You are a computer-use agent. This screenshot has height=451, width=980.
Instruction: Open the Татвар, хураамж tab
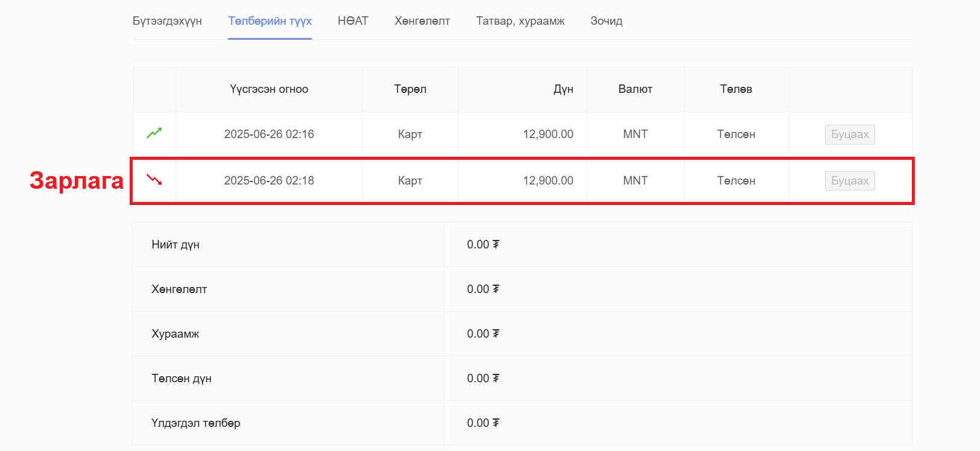520,21
